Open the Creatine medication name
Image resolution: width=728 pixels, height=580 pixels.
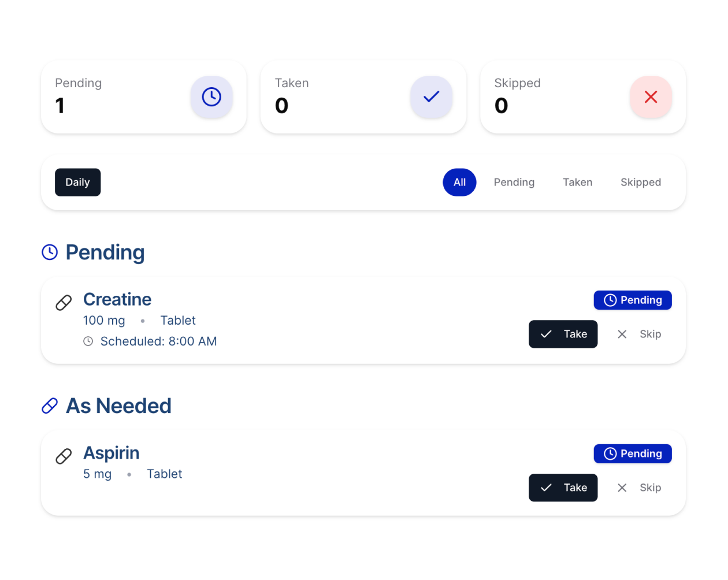117,299
